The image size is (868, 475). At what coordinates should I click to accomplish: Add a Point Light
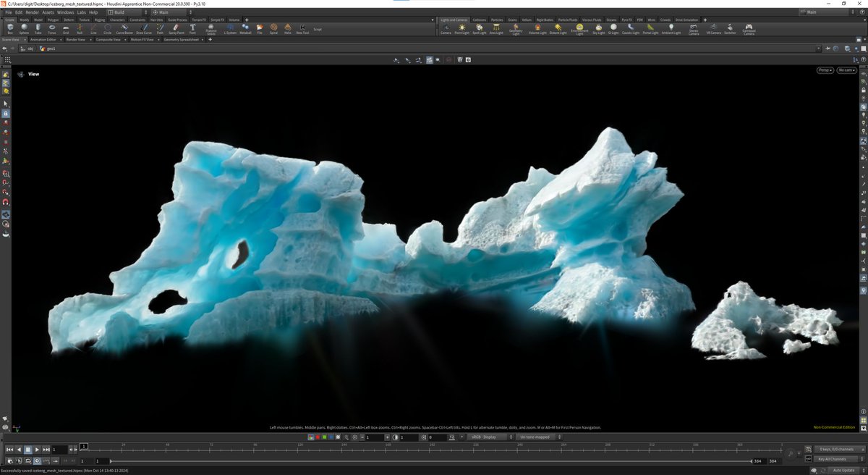pyautogui.click(x=462, y=29)
